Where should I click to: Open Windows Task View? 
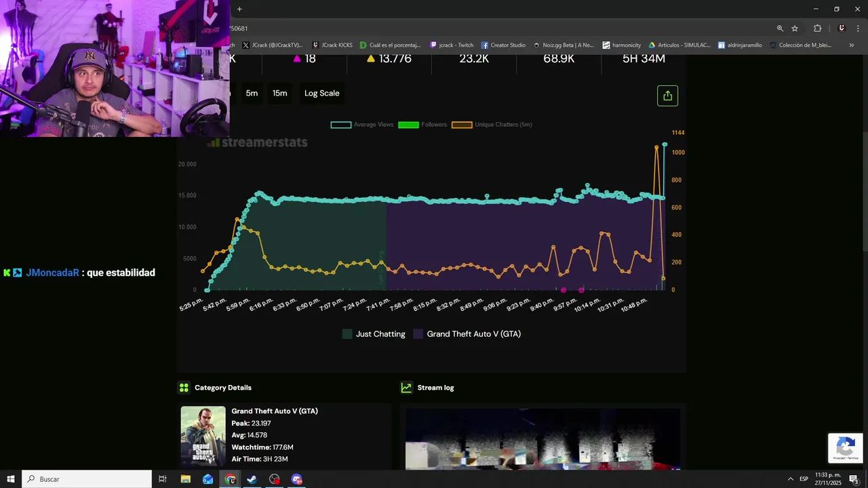point(163,479)
